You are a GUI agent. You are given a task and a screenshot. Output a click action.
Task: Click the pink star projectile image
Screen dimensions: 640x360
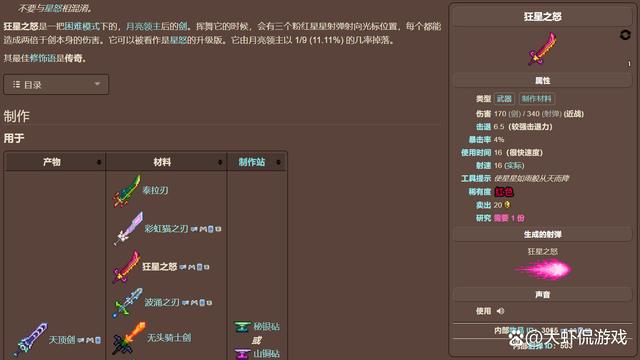[x=542, y=270]
